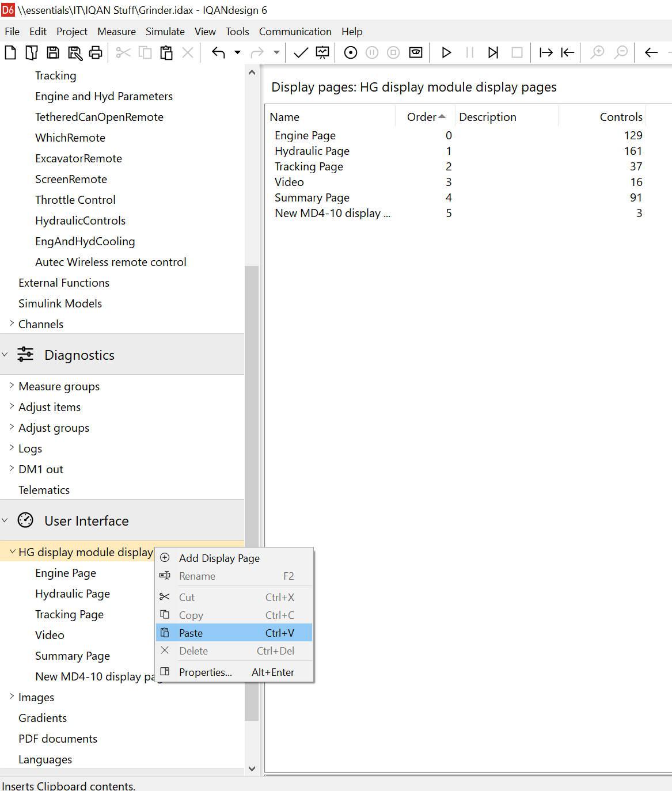Viewport: 672px width, 791px height.
Task: Select the Video row in the display pages table
Action: pyautogui.click(x=458, y=182)
